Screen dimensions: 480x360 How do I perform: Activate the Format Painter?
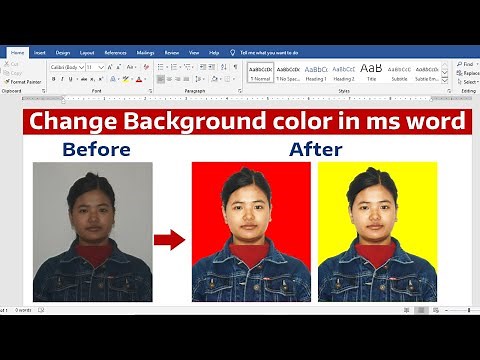pyautogui.click(x=23, y=82)
